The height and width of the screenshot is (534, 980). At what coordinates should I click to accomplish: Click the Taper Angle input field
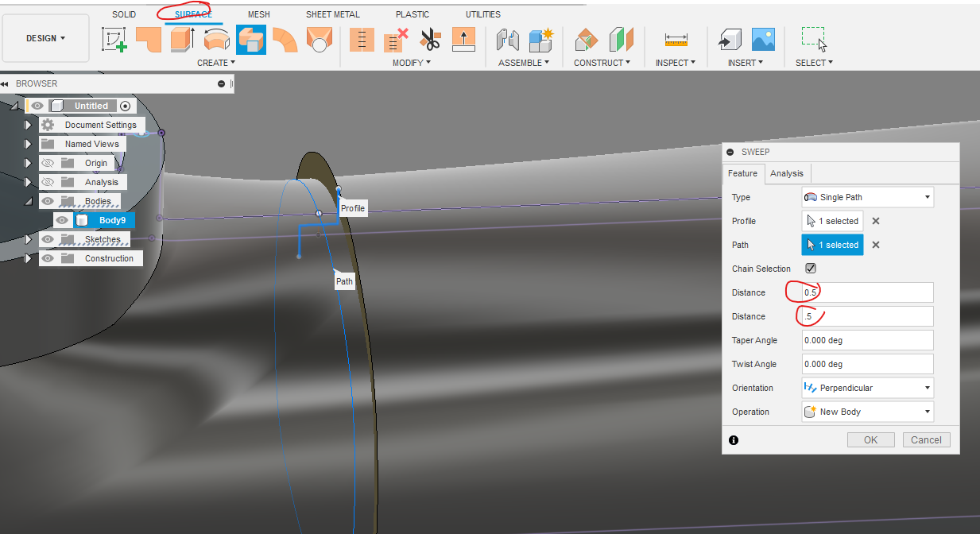coord(866,339)
